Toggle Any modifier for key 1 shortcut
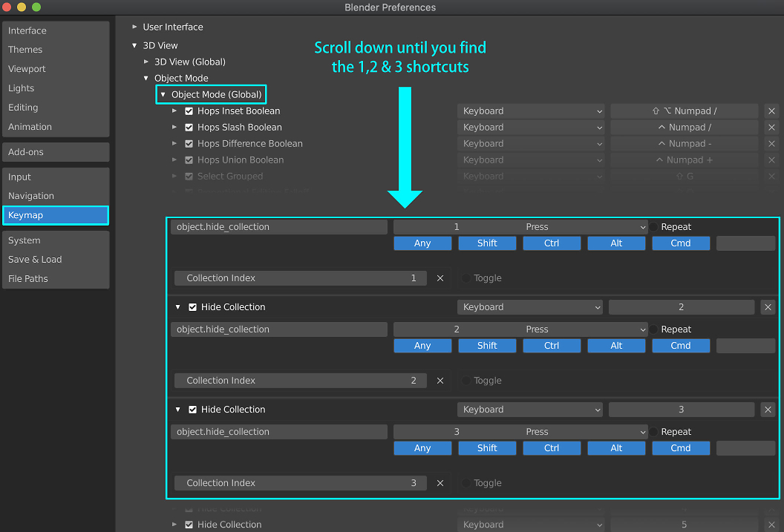Image resolution: width=784 pixels, height=532 pixels. click(422, 243)
